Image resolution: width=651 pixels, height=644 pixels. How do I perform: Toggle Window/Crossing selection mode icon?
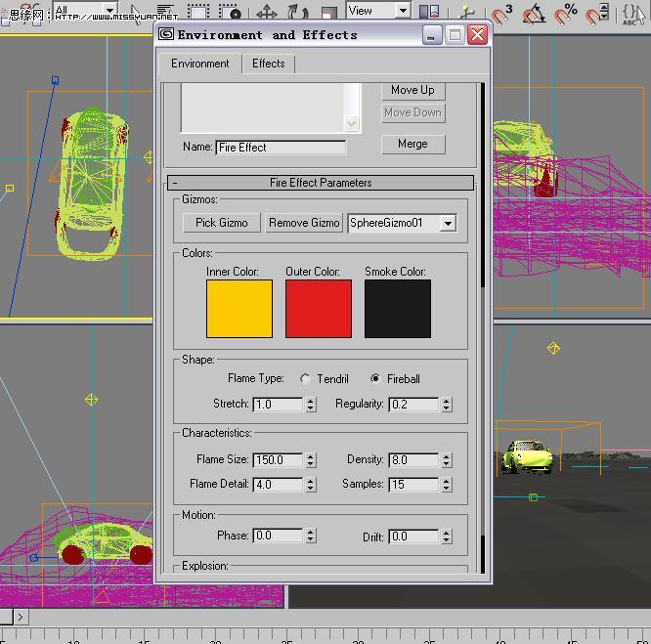tap(230, 12)
